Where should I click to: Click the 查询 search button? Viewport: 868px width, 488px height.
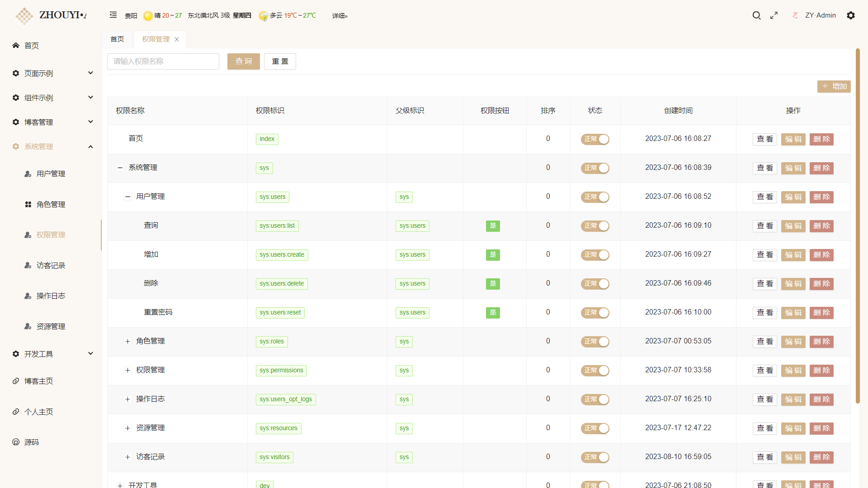(x=243, y=61)
